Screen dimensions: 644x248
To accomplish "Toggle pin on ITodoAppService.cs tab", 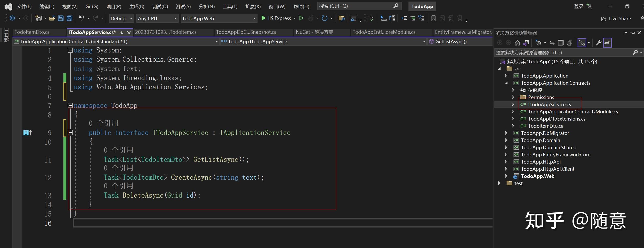I will coord(122,33).
